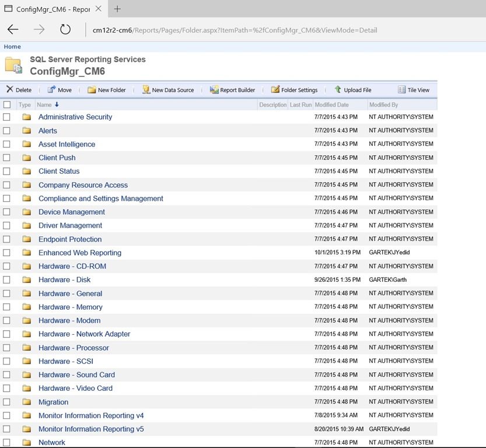Click the 9/26/2015 1:35 PM date cell
This screenshot has height=448, width=486.
pyautogui.click(x=337, y=279)
